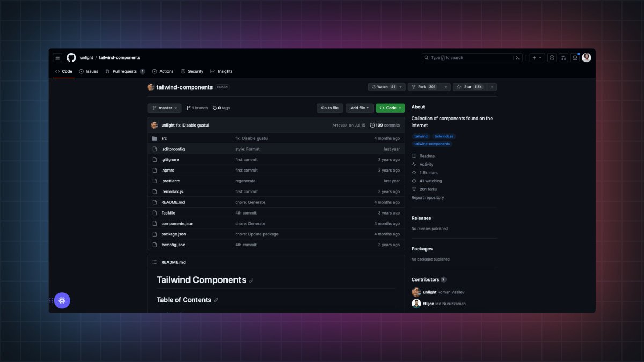Click the repository owner avatar next to title
This screenshot has width=644, height=362.
click(x=151, y=87)
